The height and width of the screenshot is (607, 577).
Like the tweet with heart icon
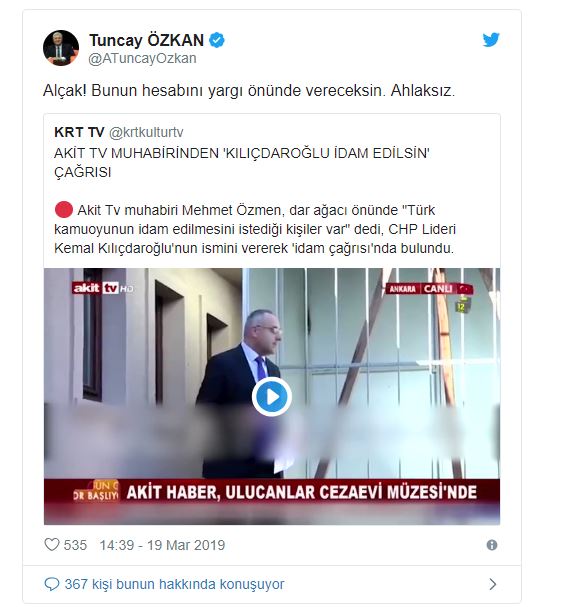pos(51,545)
